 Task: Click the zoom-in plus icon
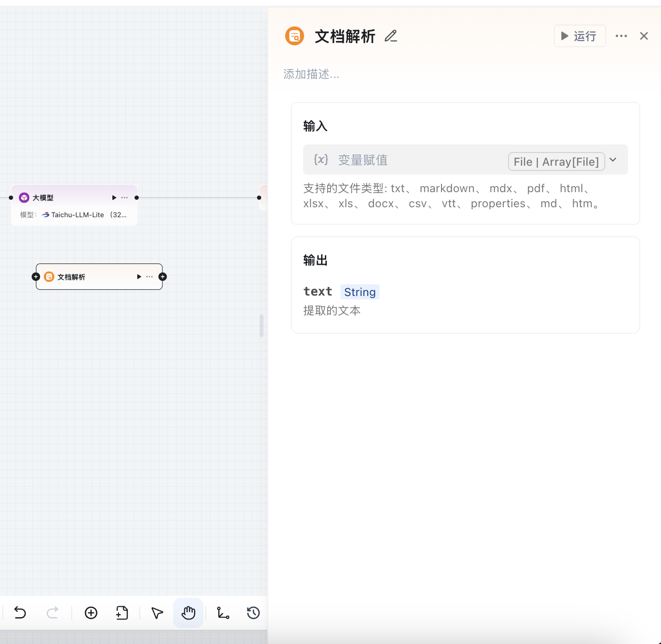[91, 612]
